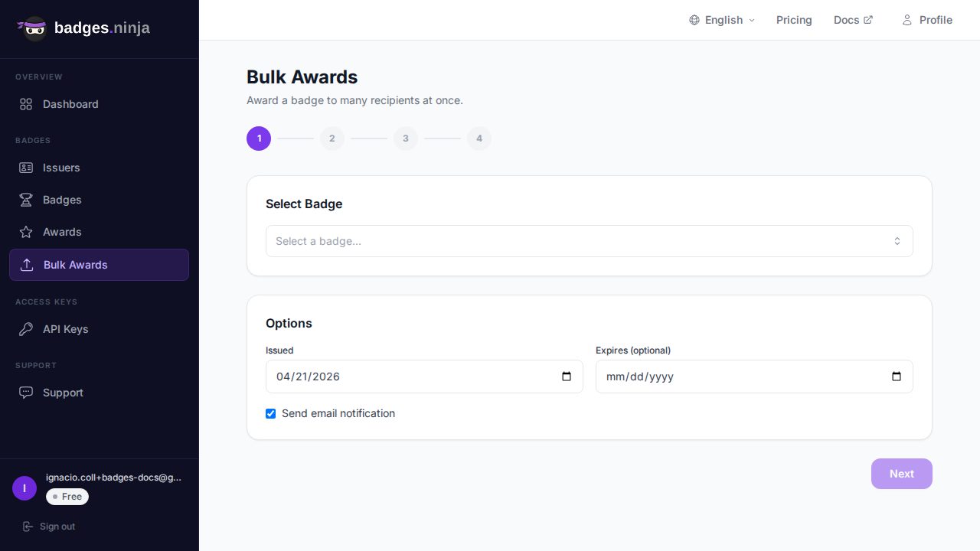Click the Badges trophy icon
Viewport: 980px width, 551px height.
tap(26, 200)
